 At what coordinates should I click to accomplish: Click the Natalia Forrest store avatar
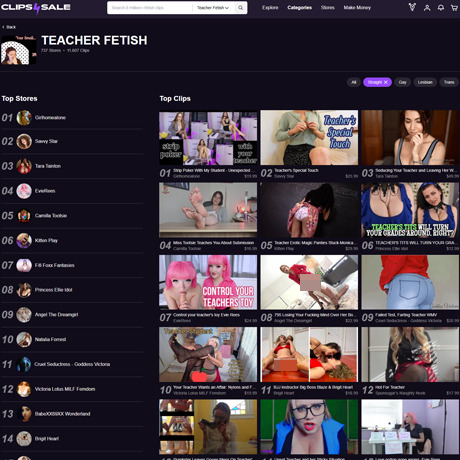[x=24, y=339]
